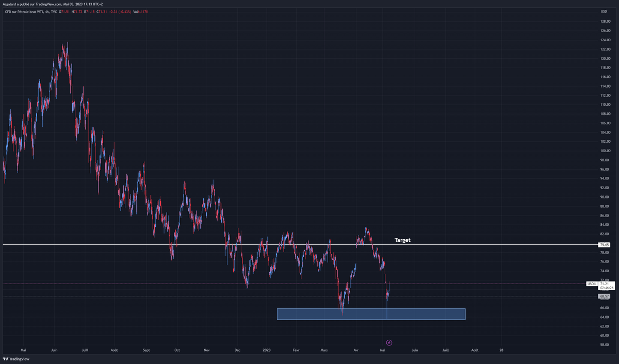Click the purple lightning event icon near Mai

389,342
